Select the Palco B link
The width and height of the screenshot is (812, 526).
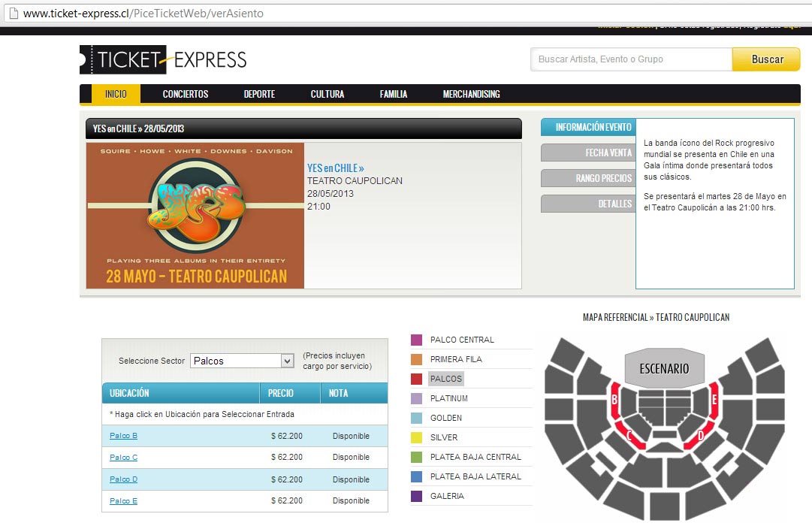coord(123,436)
